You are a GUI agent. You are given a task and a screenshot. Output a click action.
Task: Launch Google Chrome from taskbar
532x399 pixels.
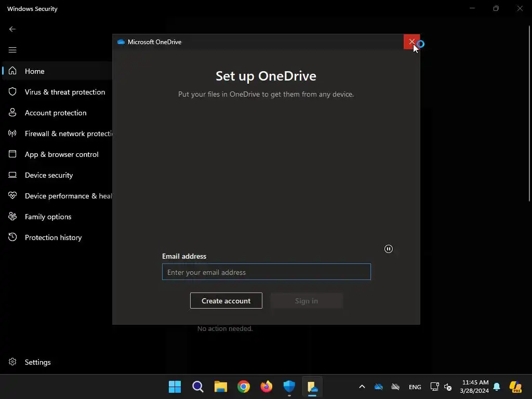pyautogui.click(x=244, y=387)
